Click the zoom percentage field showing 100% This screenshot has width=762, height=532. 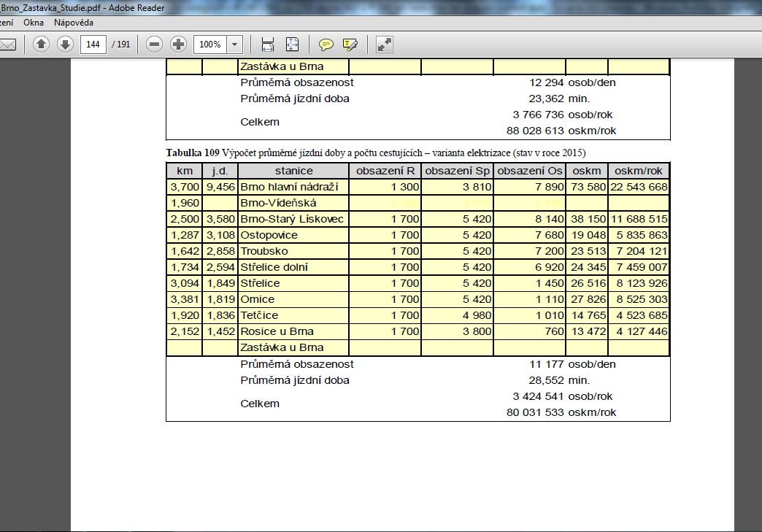tap(210, 45)
